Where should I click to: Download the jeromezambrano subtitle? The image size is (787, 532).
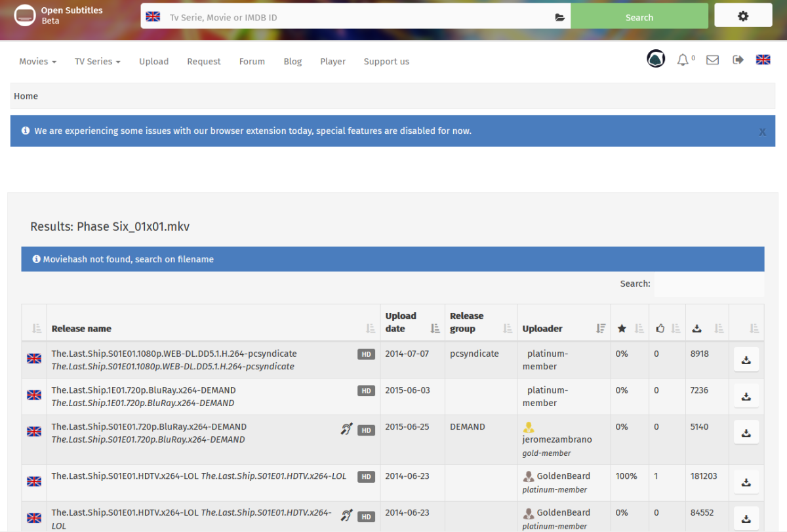(746, 433)
